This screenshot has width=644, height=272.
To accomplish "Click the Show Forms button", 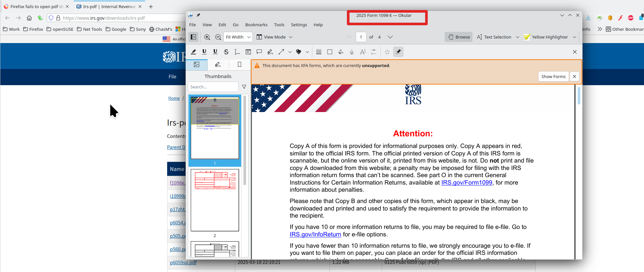I will click(x=553, y=76).
